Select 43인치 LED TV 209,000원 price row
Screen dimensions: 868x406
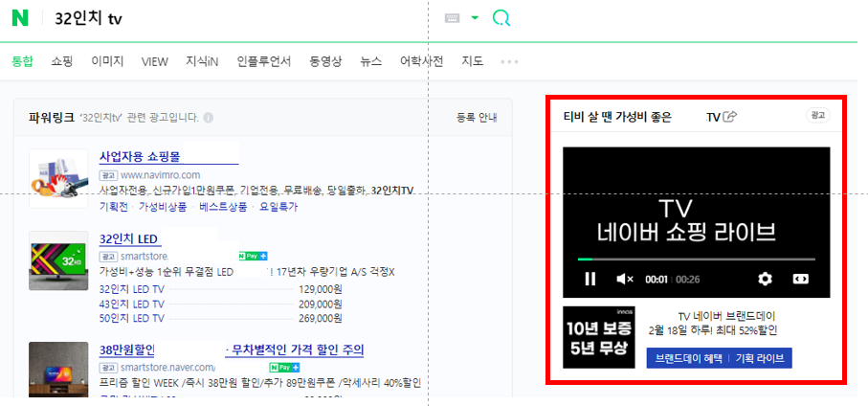click(220, 304)
